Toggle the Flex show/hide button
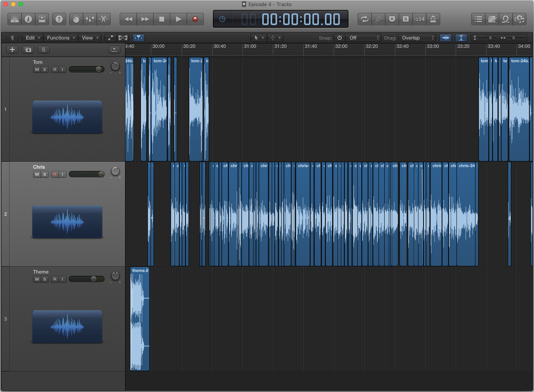This screenshot has width=534, height=392. pos(123,38)
